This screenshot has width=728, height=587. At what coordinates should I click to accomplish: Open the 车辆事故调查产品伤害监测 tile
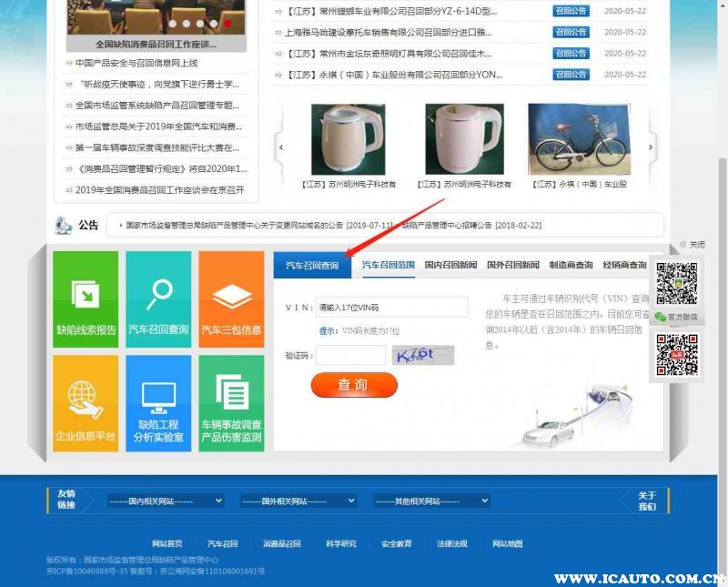click(231, 403)
